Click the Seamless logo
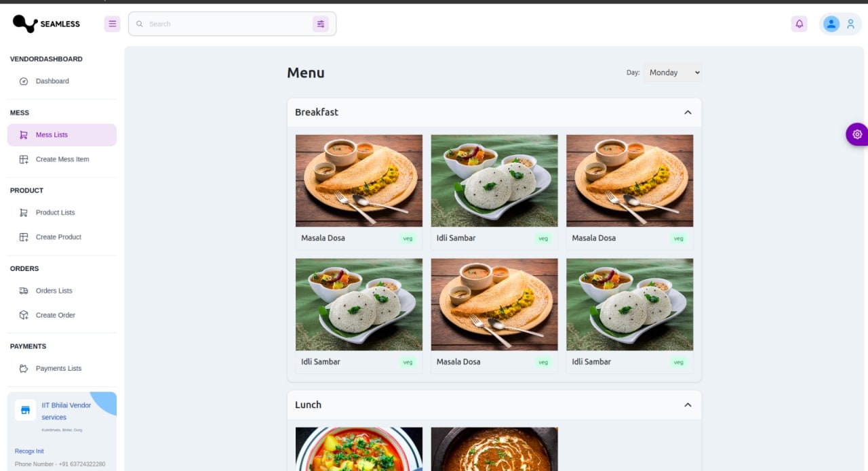 coord(46,24)
